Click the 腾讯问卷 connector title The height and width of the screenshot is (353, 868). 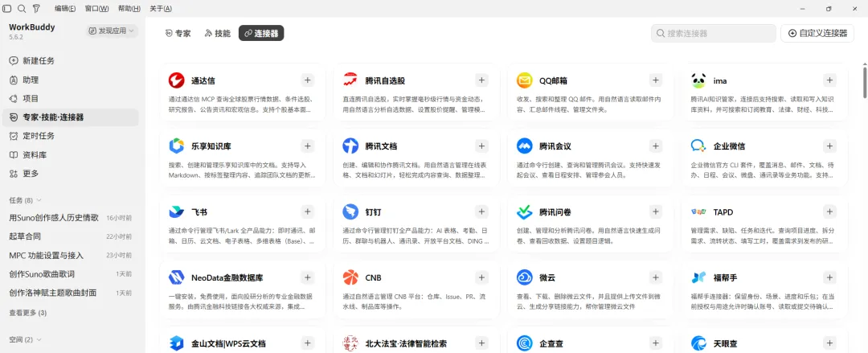555,211
